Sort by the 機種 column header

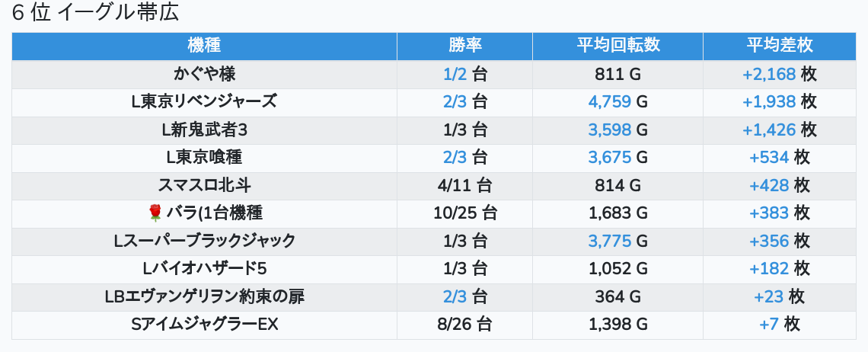point(204,46)
